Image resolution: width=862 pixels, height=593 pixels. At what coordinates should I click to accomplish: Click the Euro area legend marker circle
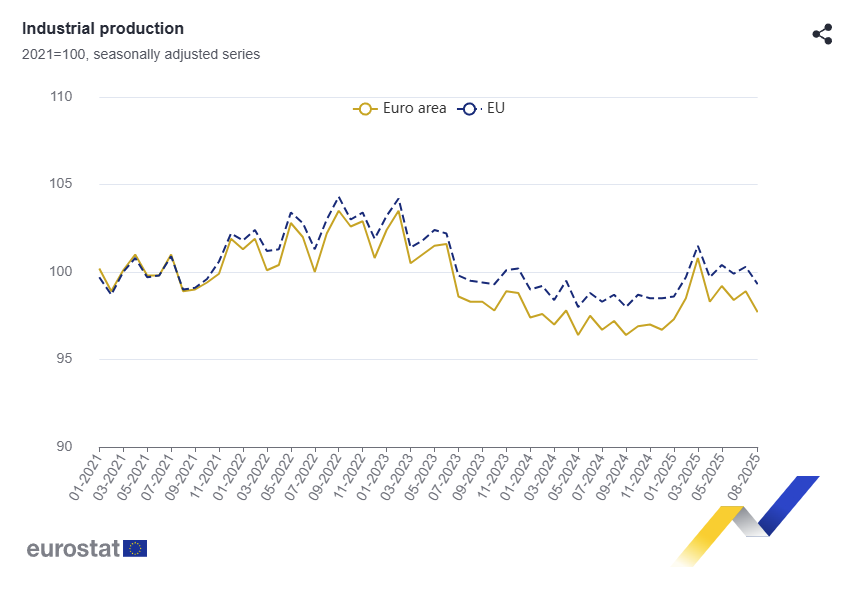click(365, 108)
